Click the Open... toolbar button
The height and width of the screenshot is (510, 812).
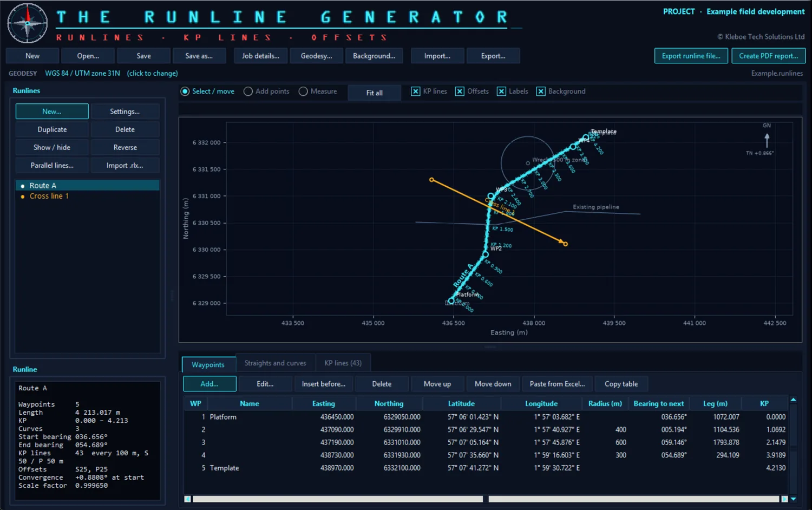pyautogui.click(x=88, y=56)
